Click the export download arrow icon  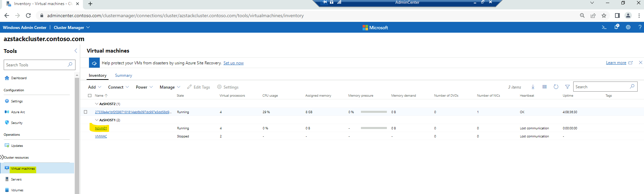point(533,87)
